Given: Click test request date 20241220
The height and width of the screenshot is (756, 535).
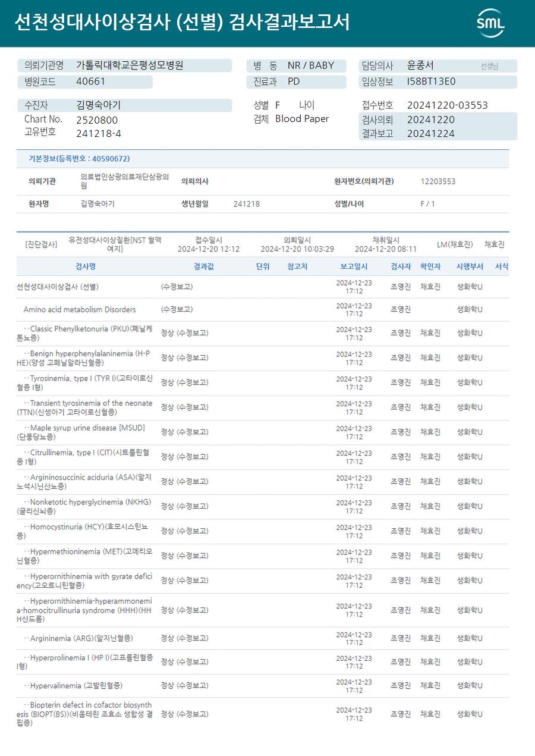Looking at the screenshot, I should coord(431,120).
